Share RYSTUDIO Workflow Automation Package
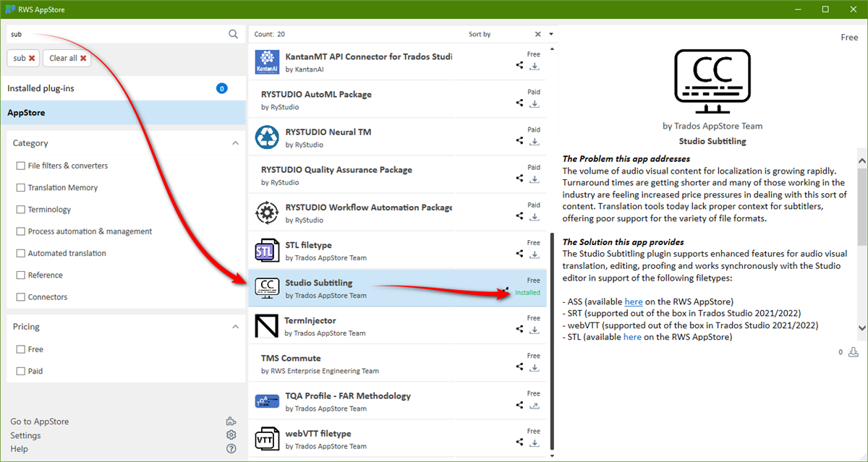This screenshot has width=868, height=462. [519, 215]
